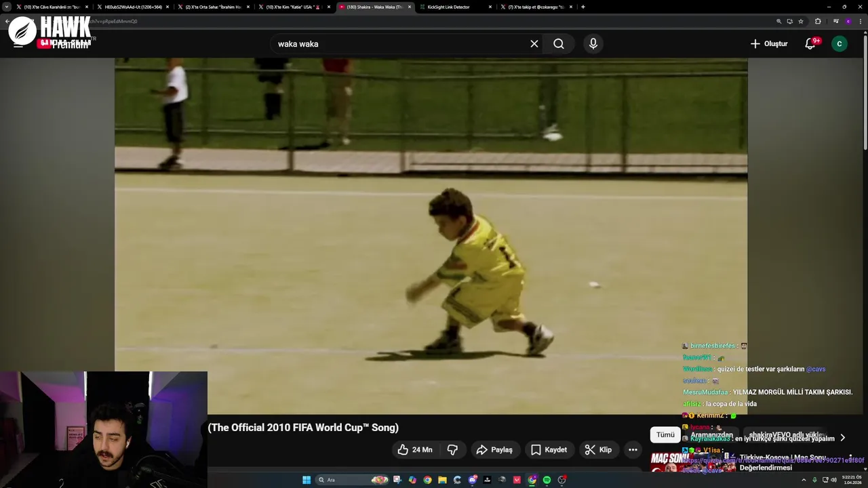
Task: Start voice search with the microphone icon
Action: click(593, 43)
